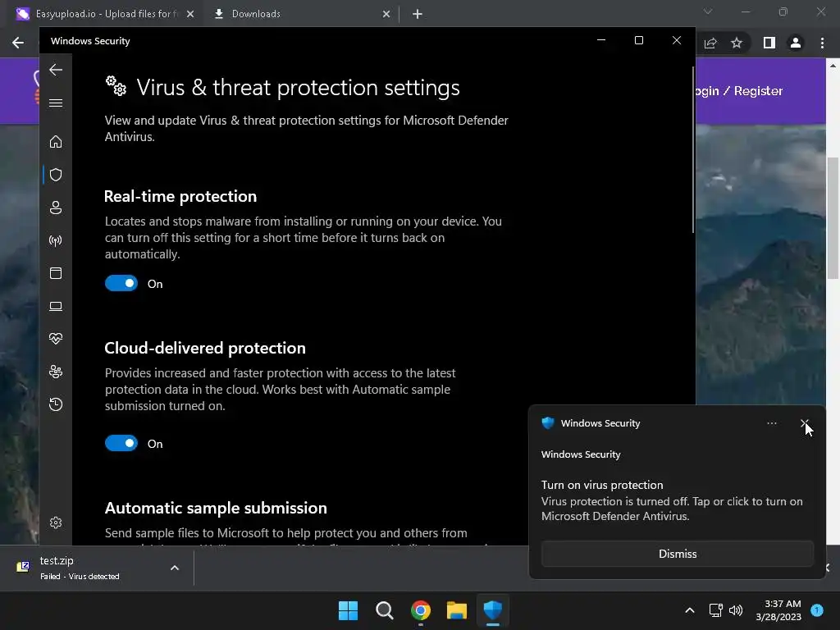Open network status tray icon

pyautogui.click(x=715, y=610)
